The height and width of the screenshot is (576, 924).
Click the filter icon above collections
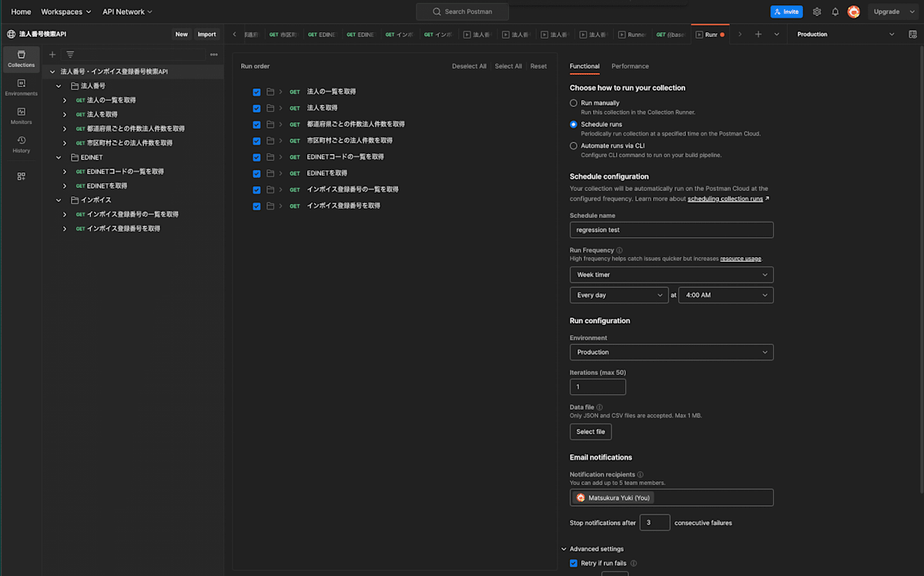pos(70,55)
